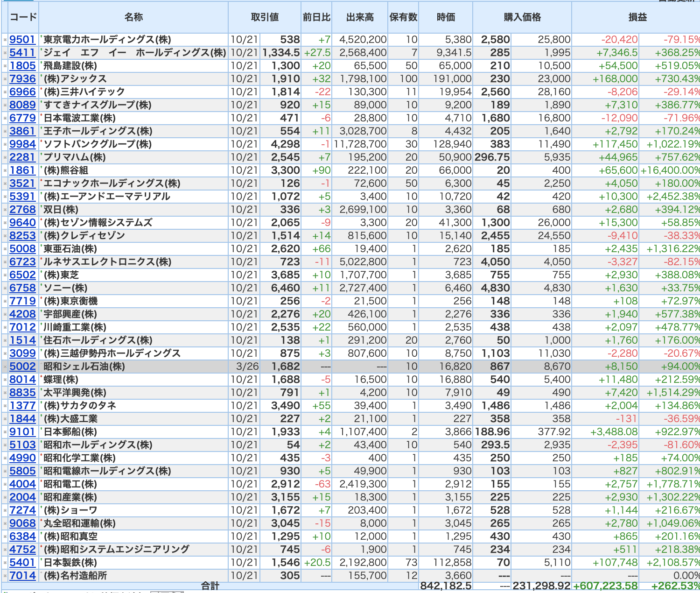Click the small x icon beside code 7719
Screen dimensions: 700x593
(x=5, y=302)
